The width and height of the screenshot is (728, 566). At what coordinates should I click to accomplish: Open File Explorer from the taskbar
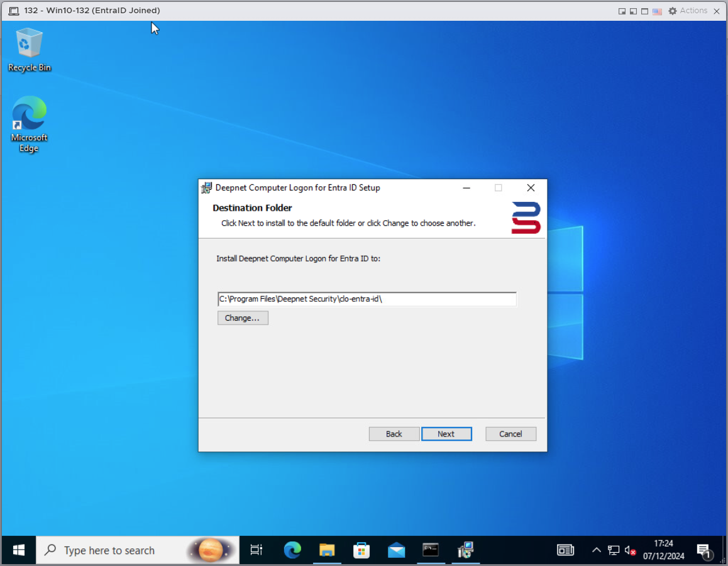tap(327, 550)
